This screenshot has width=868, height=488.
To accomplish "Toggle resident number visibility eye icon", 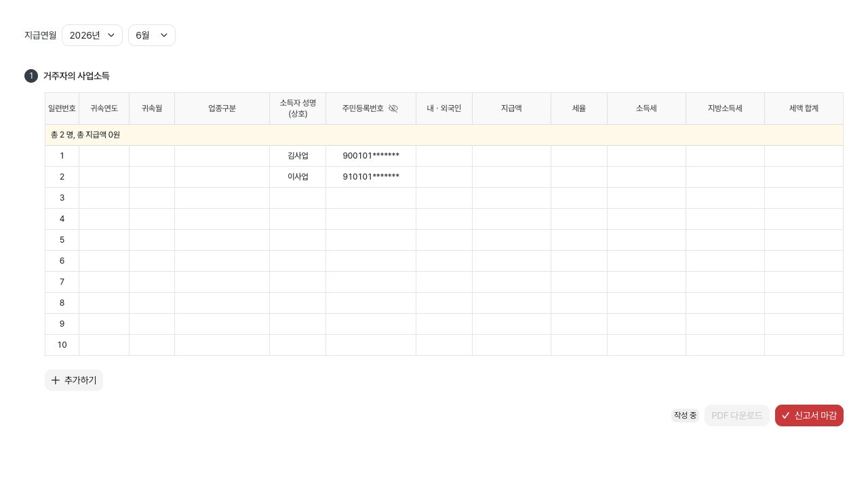I will 393,108.
